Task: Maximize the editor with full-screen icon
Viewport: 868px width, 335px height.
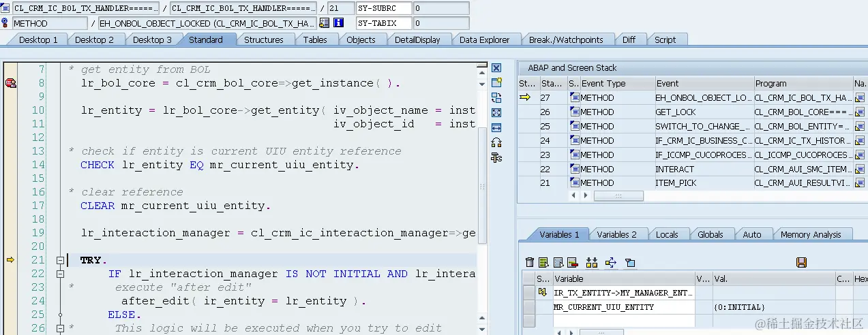Action: (x=496, y=112)
